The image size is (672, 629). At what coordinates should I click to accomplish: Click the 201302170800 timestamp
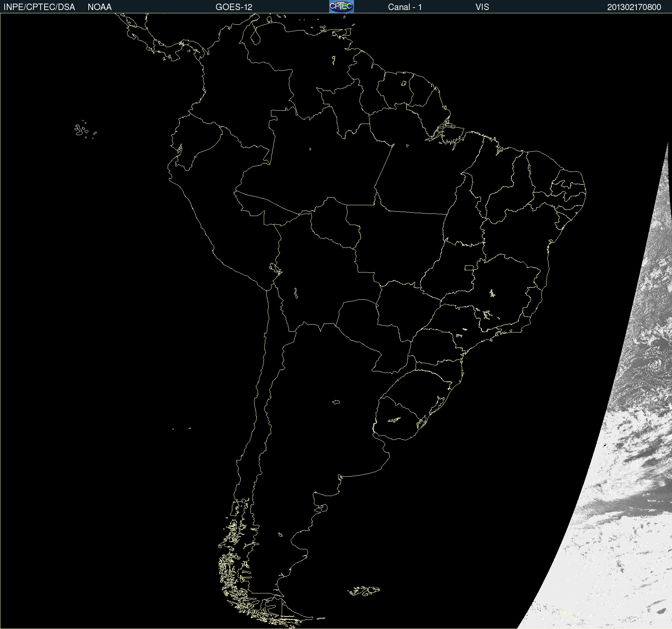[x=634, y=7]
